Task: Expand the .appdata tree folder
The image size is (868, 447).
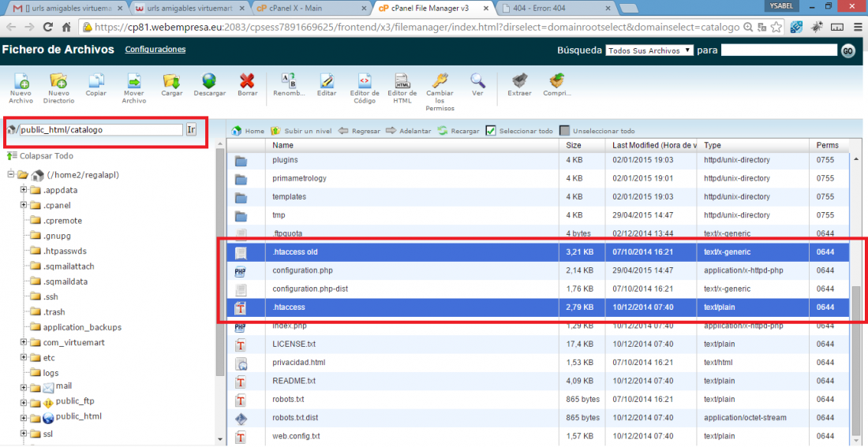Action: click(x=23, y=190)
